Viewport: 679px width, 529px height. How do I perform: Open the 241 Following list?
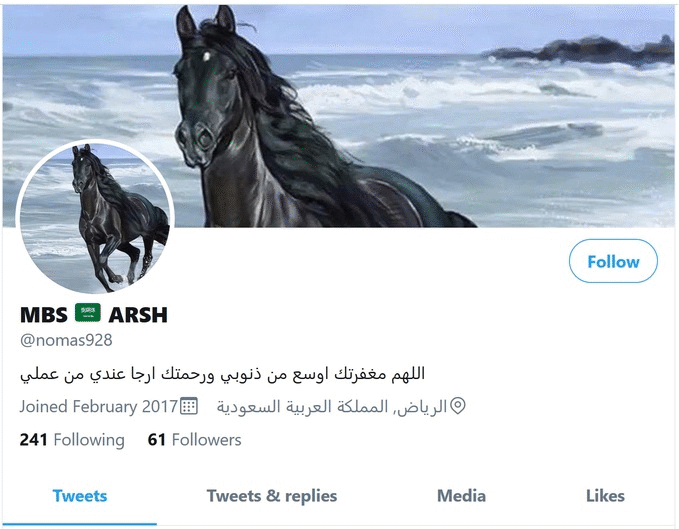click(x=72, y=440)
